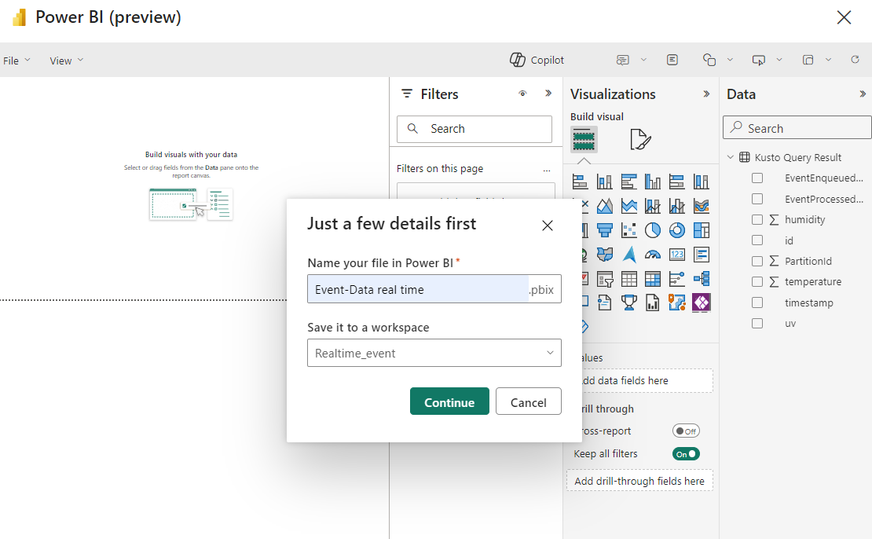Screen dimensions: 872x539
Task: Select the Clustered bar chart visual
Action: pyautogui.click(x=628, y=181)
